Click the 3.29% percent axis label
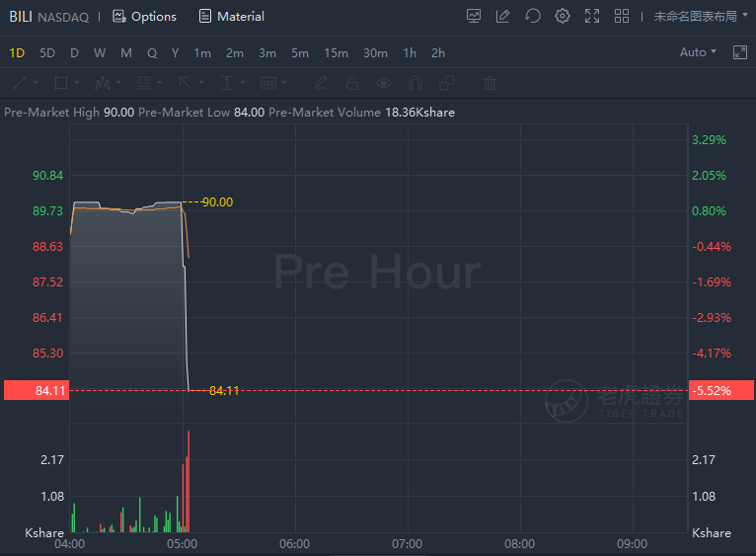 click(x=710, y=140)
